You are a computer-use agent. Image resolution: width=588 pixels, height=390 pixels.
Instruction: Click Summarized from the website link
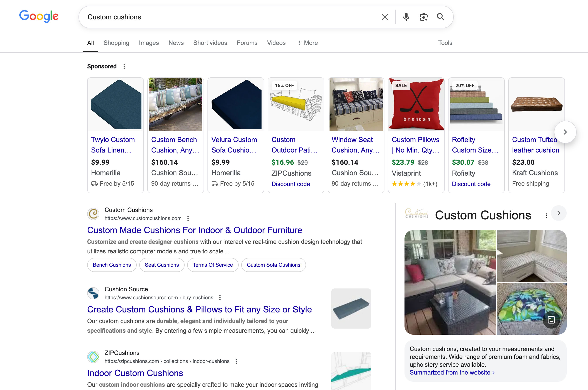coord(452,372)
